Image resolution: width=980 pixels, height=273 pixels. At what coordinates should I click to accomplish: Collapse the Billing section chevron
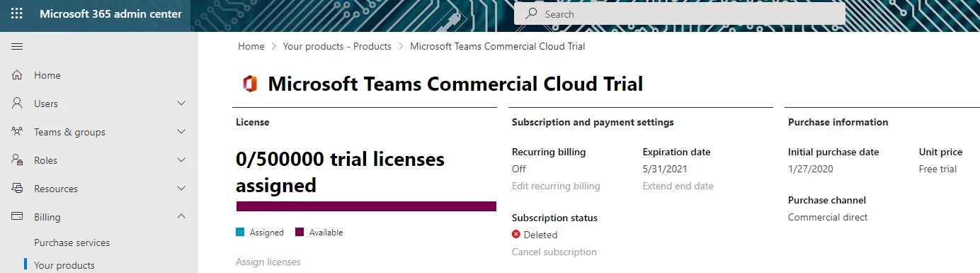(x=181, y=217)
